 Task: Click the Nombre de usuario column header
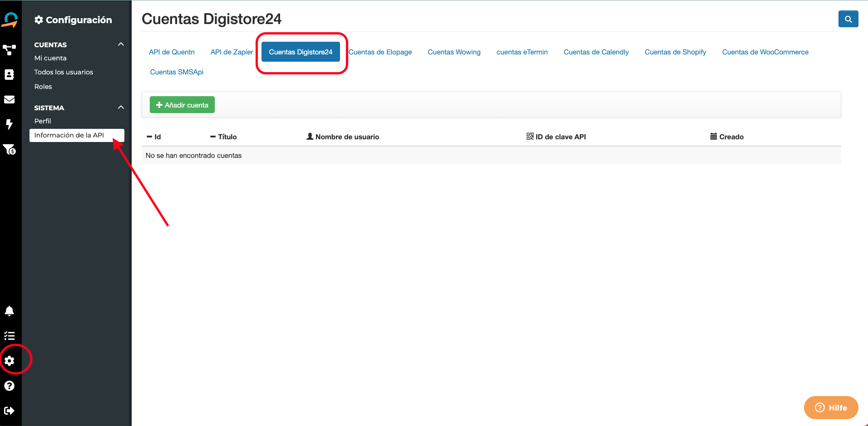(343, 137)
